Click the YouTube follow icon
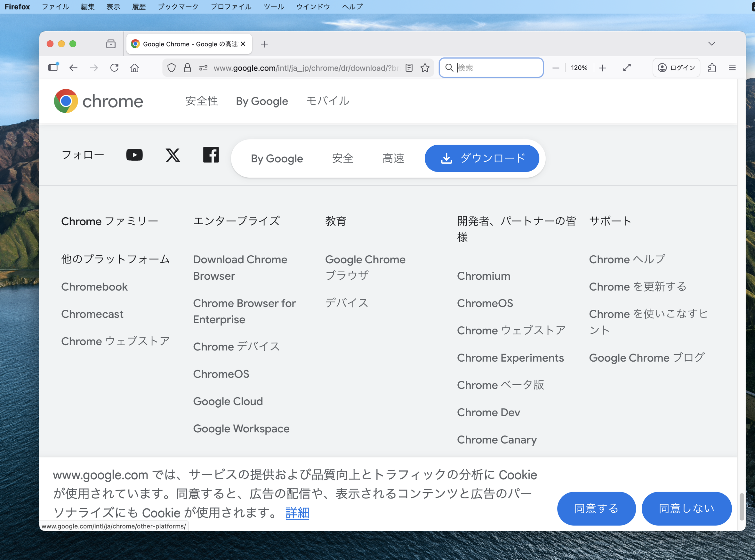755x560 pixels. pyautogui.click(x=134, y=155)
